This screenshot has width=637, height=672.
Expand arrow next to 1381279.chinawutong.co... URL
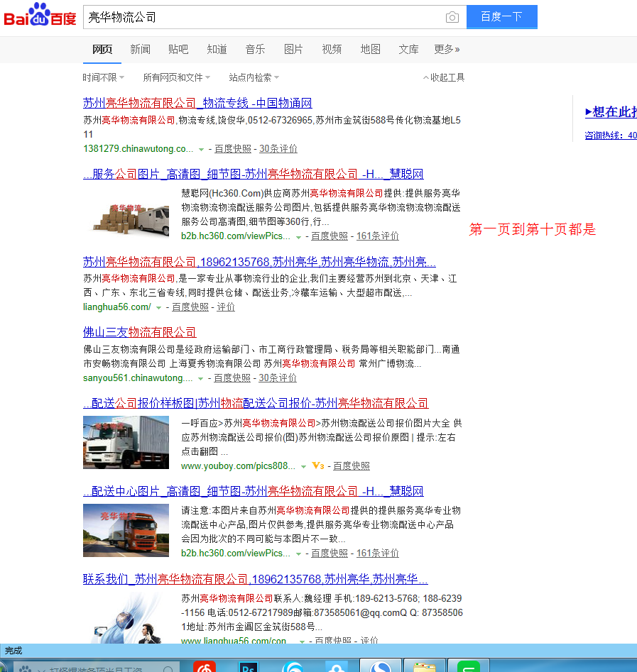(x=201, y=150)
